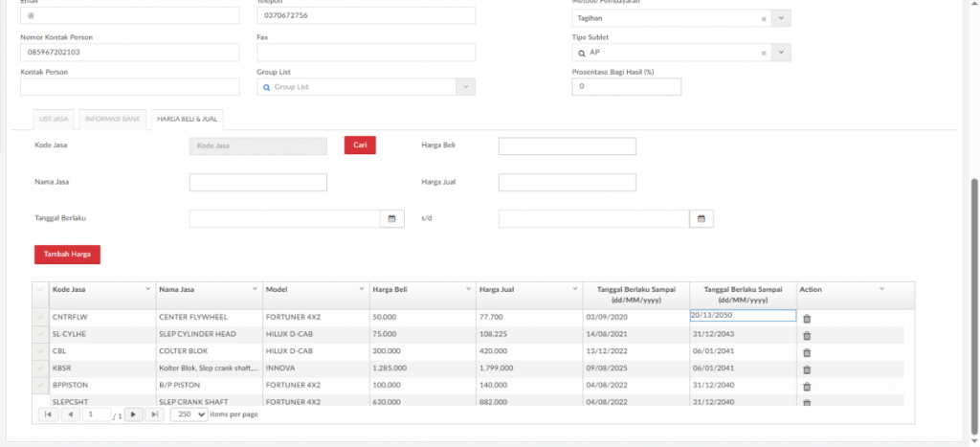980x447 pixels.
Task: Switch to the LIST JASA tab
Action: point(53,120)
